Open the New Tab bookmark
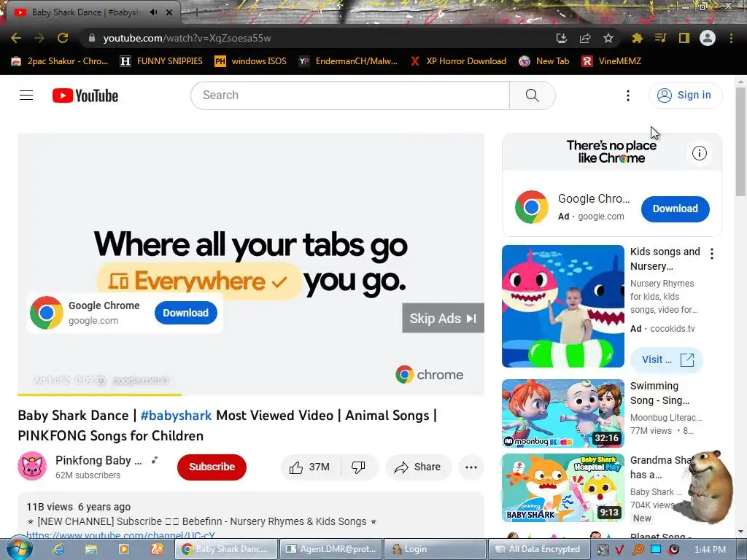 point(544,61)
